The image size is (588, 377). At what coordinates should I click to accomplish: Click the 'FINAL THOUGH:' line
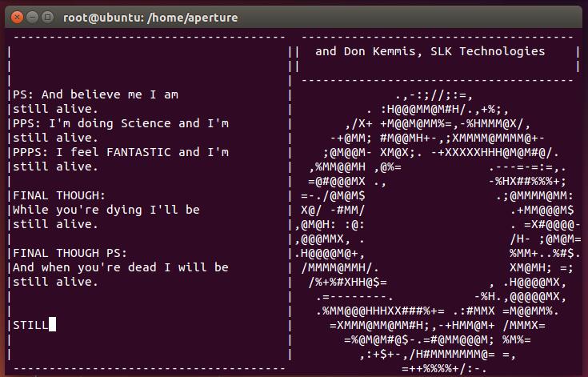59,195
